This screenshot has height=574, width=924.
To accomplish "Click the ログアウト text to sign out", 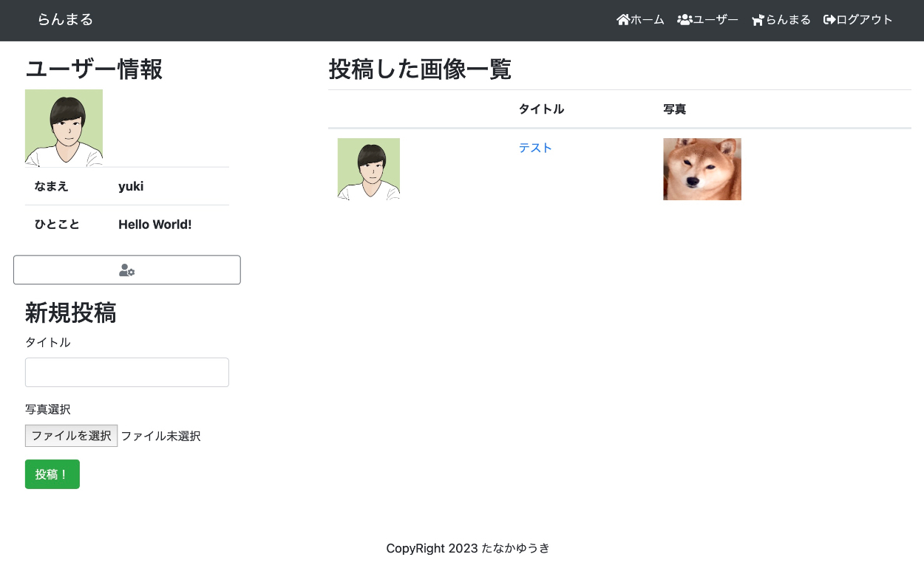I will [865, 20].
